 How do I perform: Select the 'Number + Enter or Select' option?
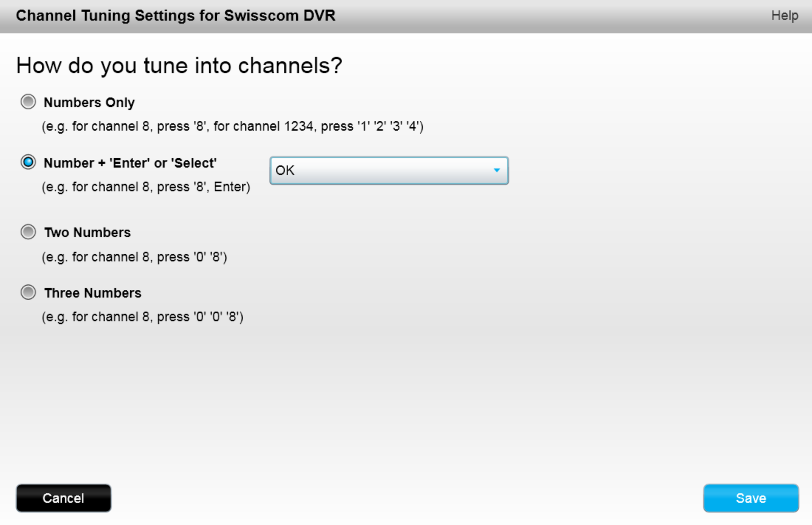tap(29, 163)
